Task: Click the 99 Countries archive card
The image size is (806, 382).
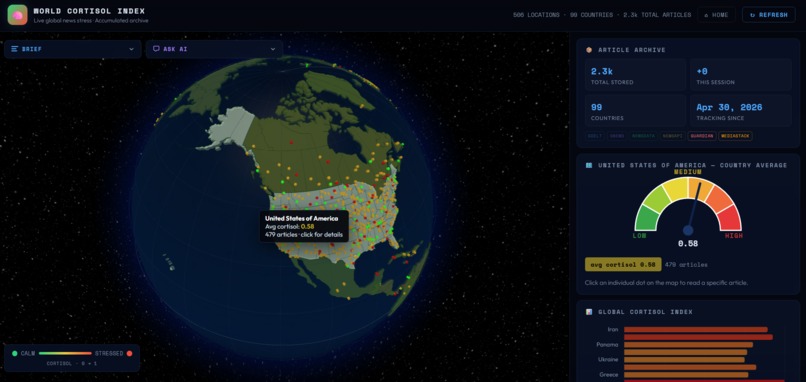Action: [x=635, y=111]
